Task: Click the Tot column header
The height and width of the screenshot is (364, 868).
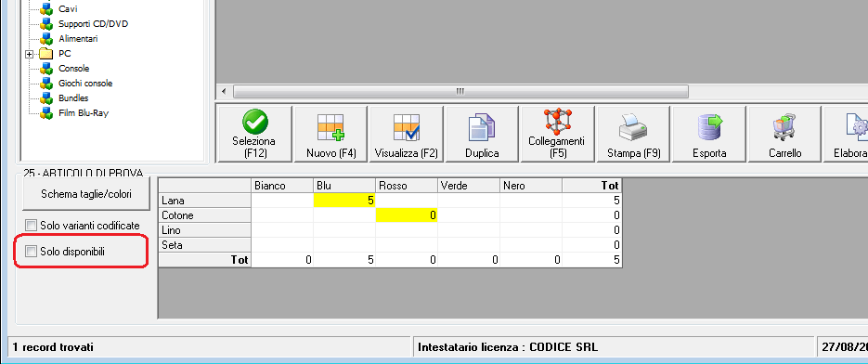Action: pos(591,186)
